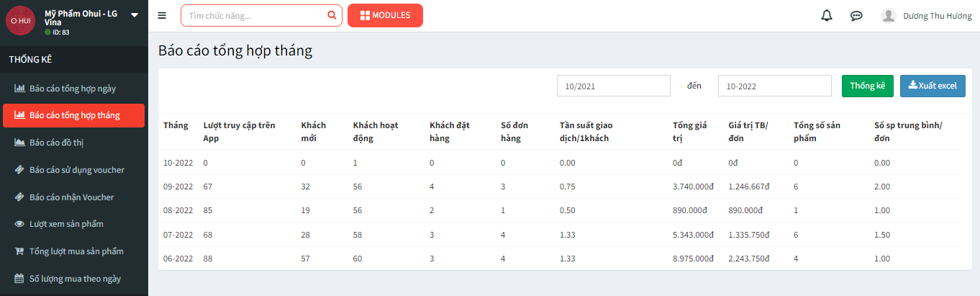Click the eye icon for Lượt xem sản phẩm

pos(20,224)
